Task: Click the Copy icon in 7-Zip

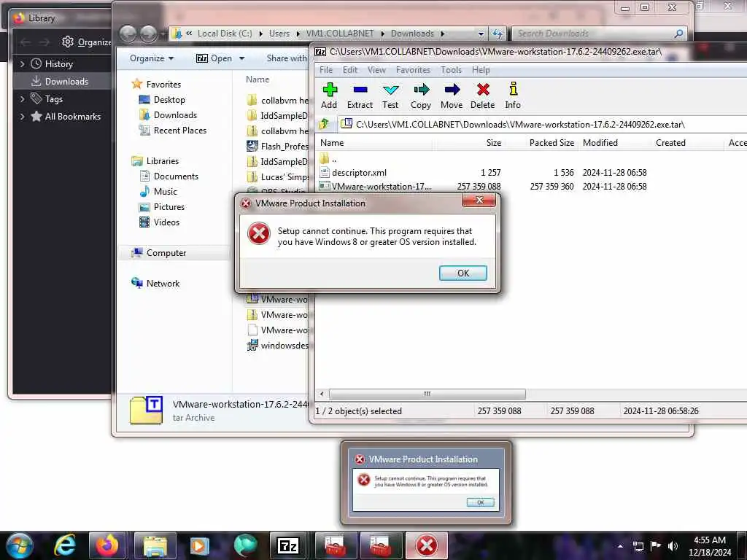Action: pyautogui.click(x=421, y=96)
